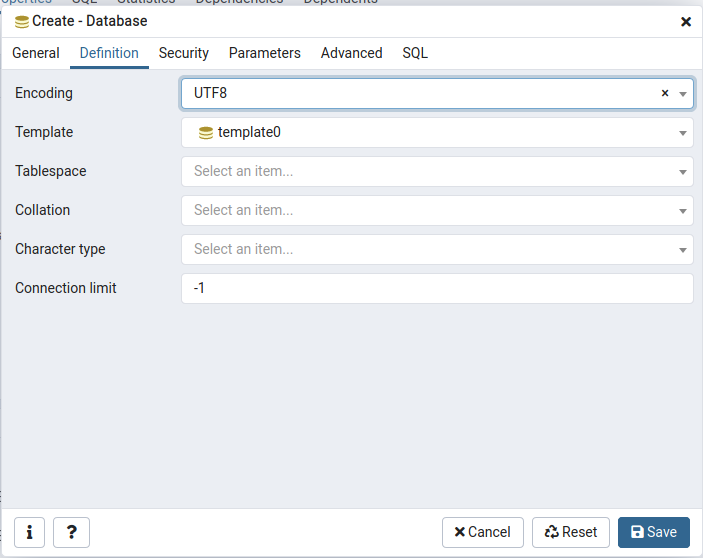The height and width of the screenshot is (558, 703).
Task: Click the info icon button
Action: click(29, 532)
